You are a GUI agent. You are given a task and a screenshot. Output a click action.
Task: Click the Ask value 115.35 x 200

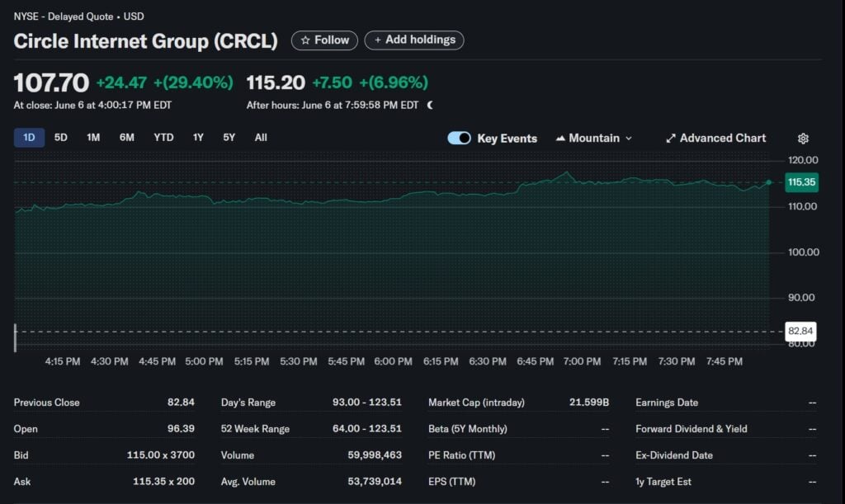point(164,482)
